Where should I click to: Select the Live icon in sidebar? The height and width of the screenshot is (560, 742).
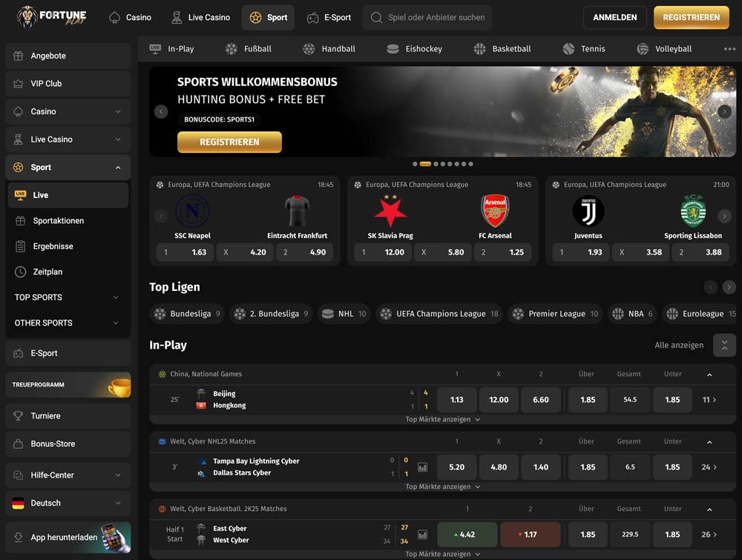click(x=22, y=194)
